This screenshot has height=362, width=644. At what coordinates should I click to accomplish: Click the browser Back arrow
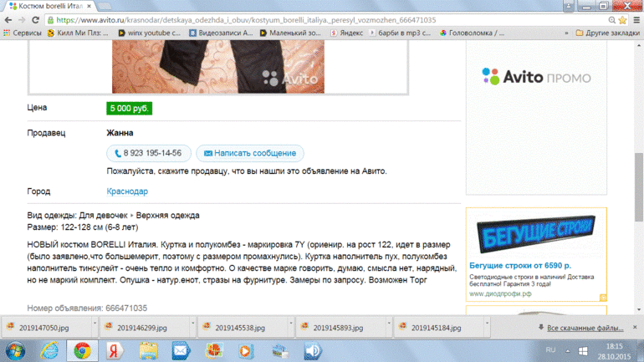pos(9,20)
